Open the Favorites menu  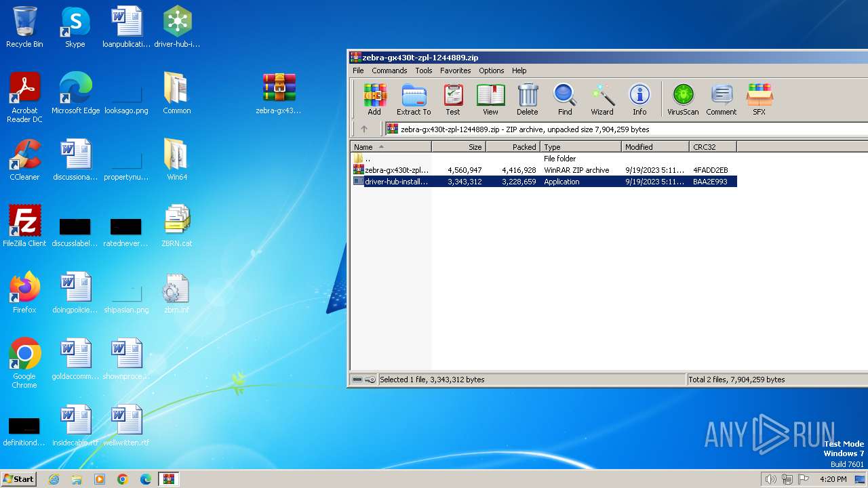tap(456, 70)
